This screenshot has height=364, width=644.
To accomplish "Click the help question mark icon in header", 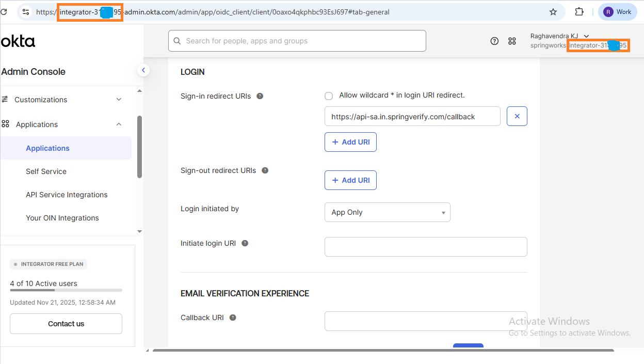I will click(494, 41).
